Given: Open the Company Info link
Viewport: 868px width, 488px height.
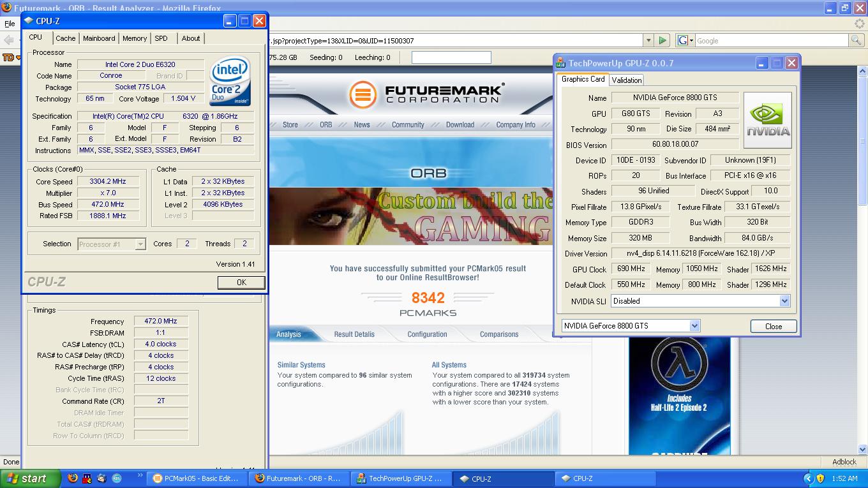Looking at the screenshot, I should (516, 125).
